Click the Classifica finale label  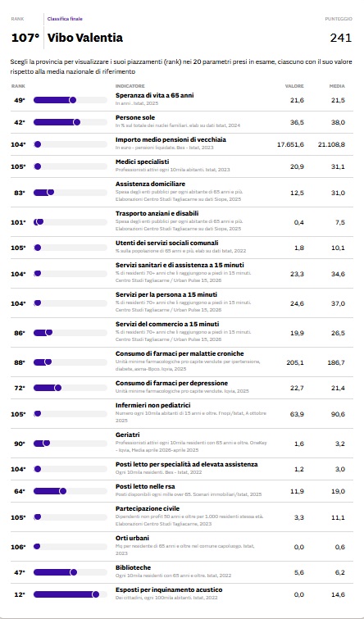65,19
